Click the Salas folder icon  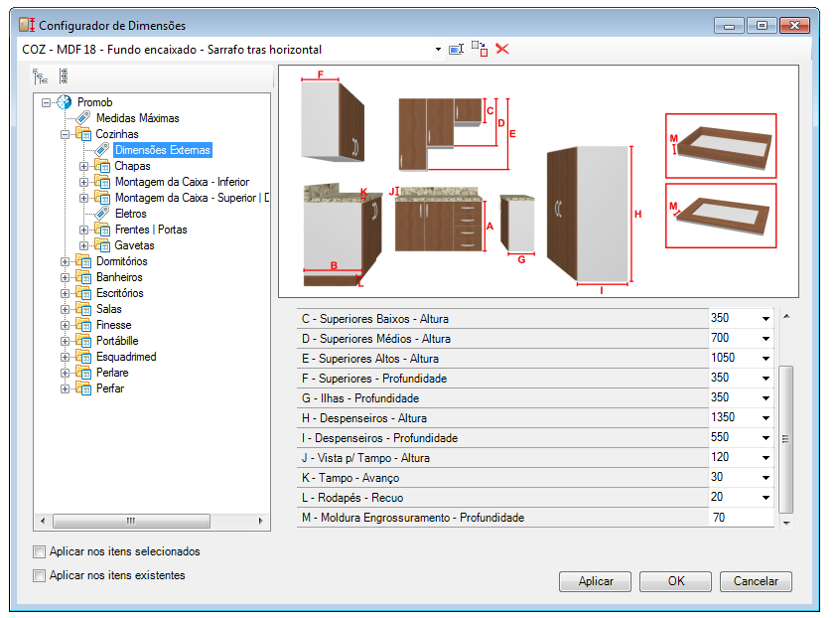(83, 309)
